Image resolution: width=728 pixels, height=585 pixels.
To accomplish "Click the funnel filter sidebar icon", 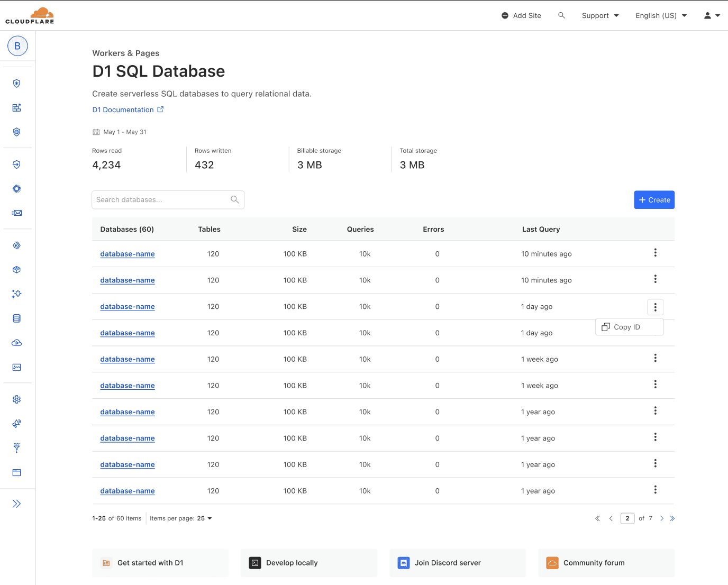I will (x=17, y=448).
